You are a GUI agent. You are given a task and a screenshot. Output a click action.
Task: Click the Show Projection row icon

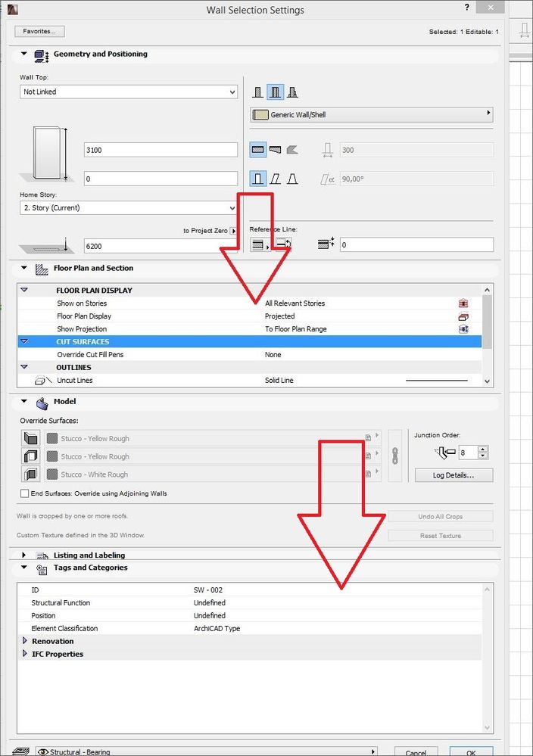click(x=463, y=329)
